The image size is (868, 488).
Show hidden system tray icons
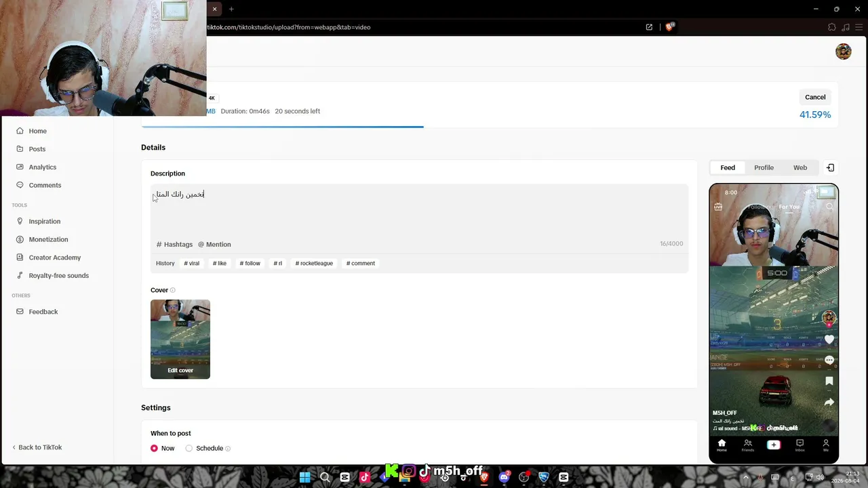(745, 477)
